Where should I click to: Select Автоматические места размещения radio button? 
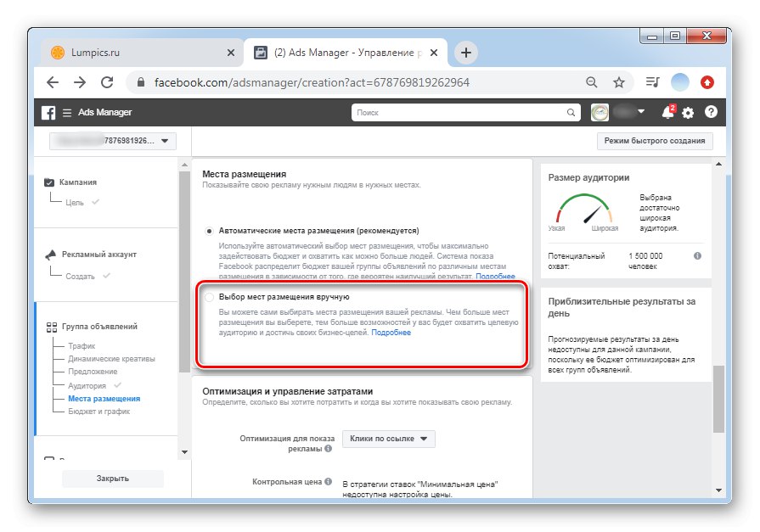pos(209,231)
